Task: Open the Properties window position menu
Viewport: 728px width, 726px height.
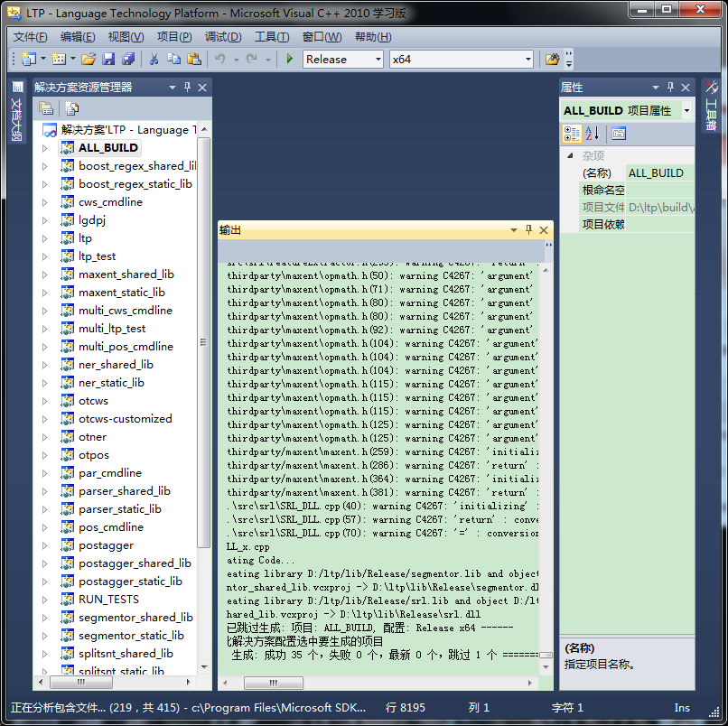Action: (655, 88)
